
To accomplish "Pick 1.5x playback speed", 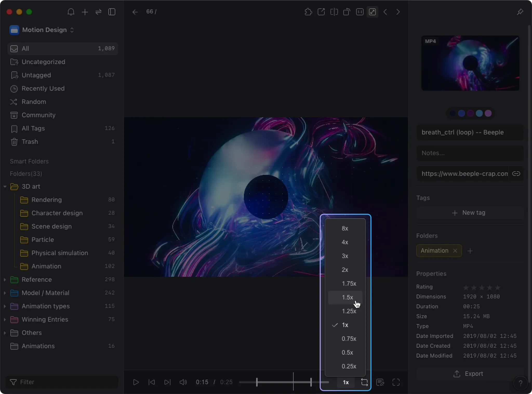I will click(345, 297).
